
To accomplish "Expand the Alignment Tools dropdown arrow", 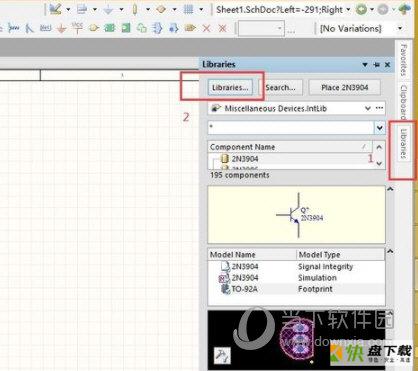I will click(x=95, y=9).
